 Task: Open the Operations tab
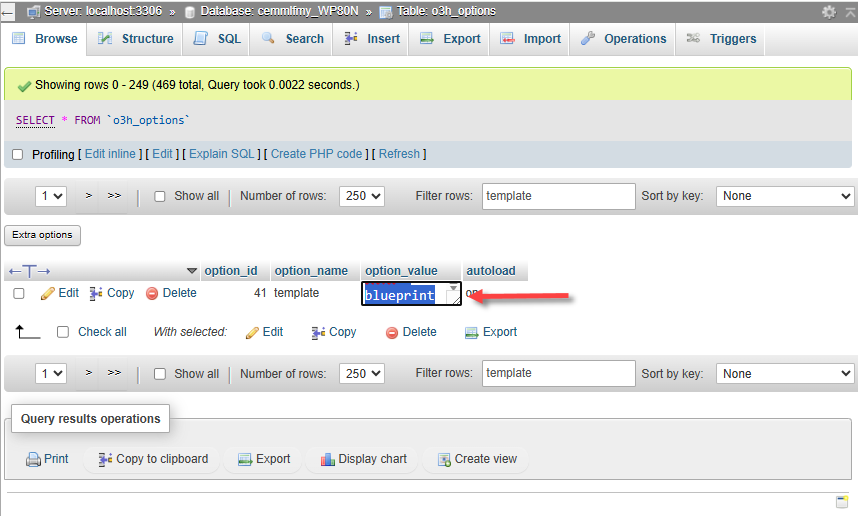coord(623,39)
